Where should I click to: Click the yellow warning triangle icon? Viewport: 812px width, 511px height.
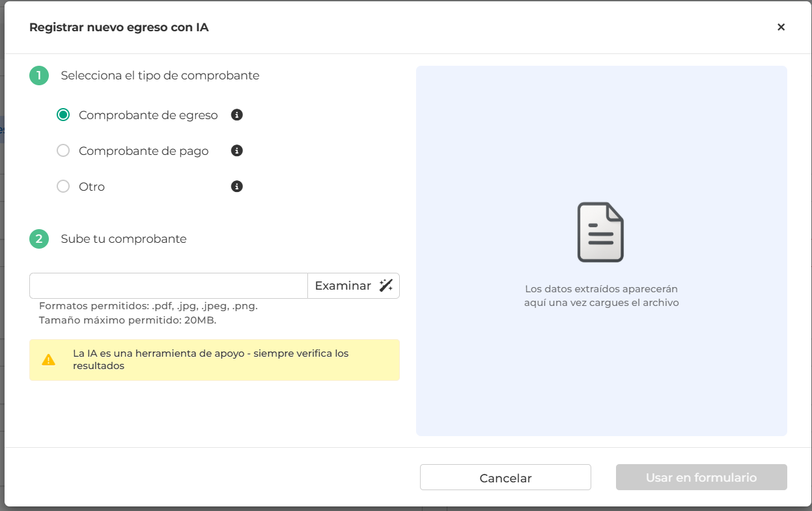49,360
